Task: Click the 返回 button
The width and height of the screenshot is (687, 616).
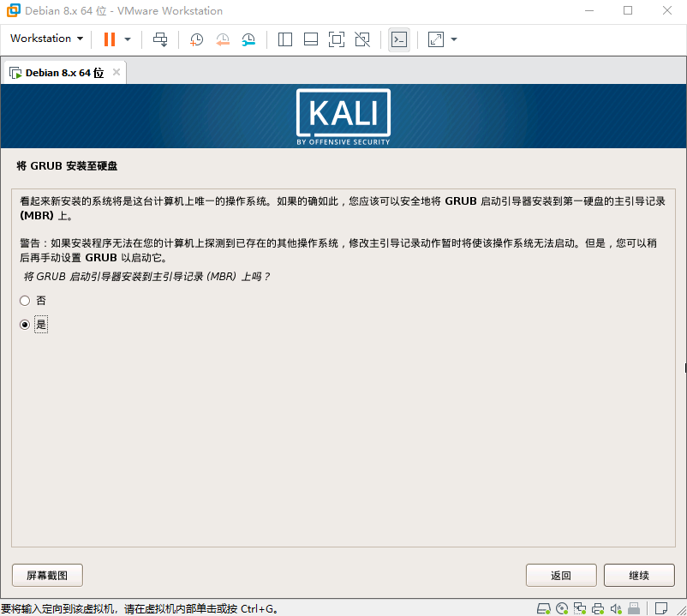Action: 561,575
